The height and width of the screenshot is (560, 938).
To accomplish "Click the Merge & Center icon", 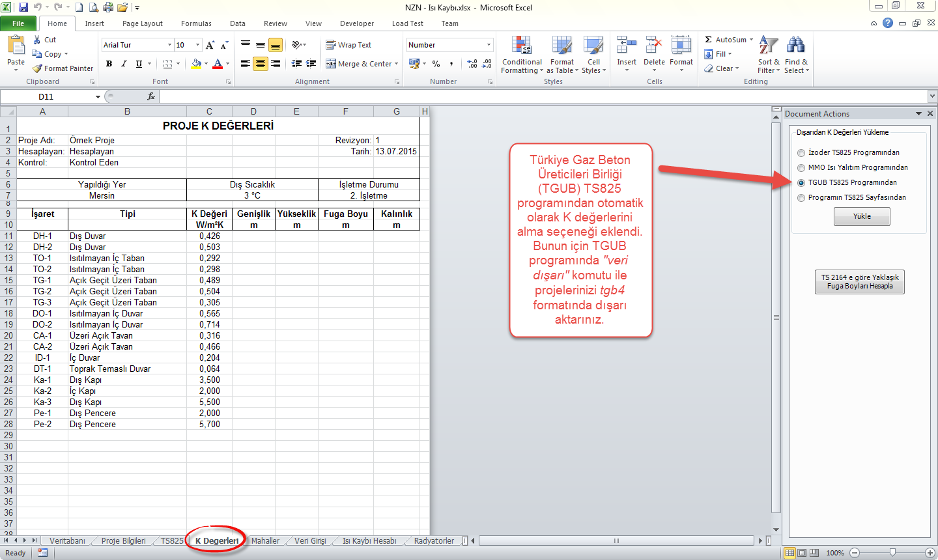I will 331,64.
